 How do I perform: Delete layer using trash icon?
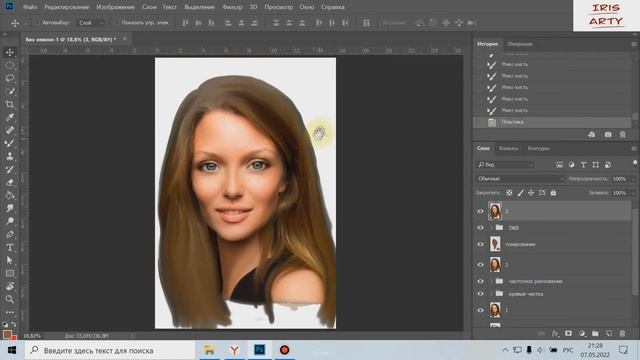(x=622, y=333)
